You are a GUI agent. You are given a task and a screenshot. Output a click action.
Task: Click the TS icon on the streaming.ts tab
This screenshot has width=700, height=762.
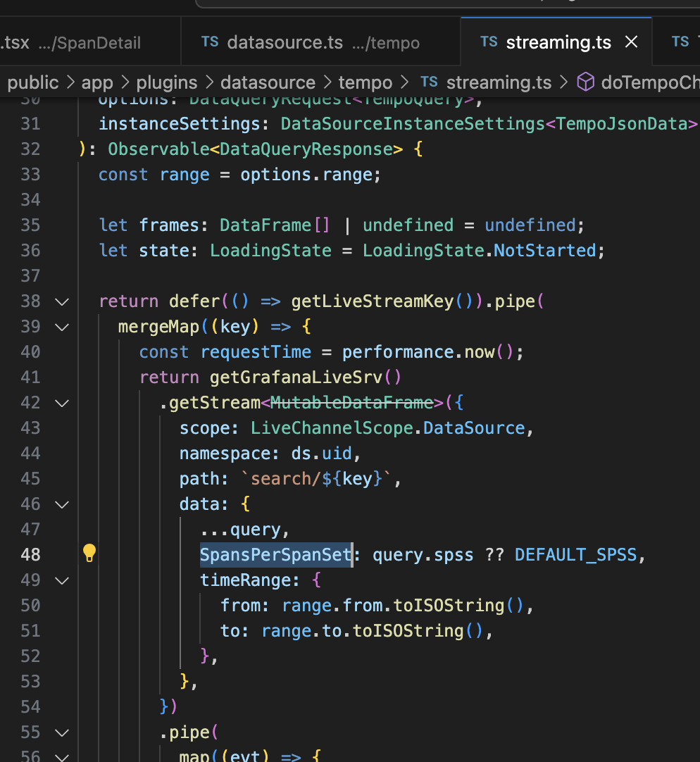489,42
